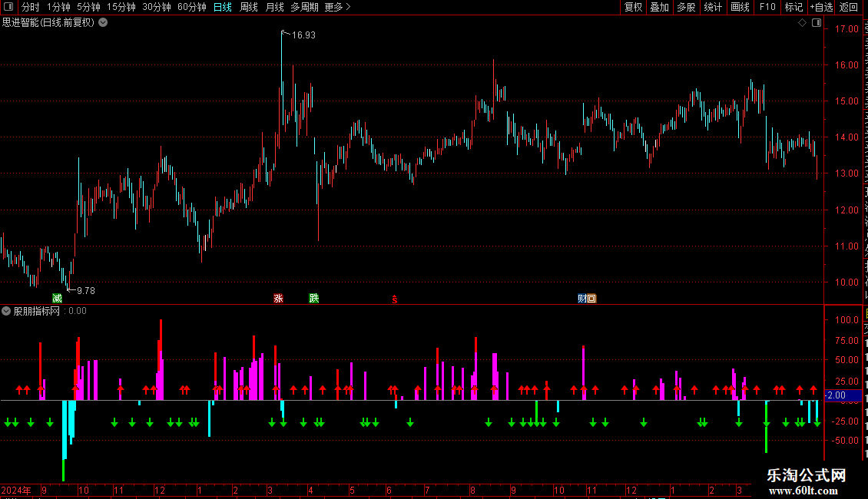Select the 60分钟 period tab

click(x=192, y=7)
